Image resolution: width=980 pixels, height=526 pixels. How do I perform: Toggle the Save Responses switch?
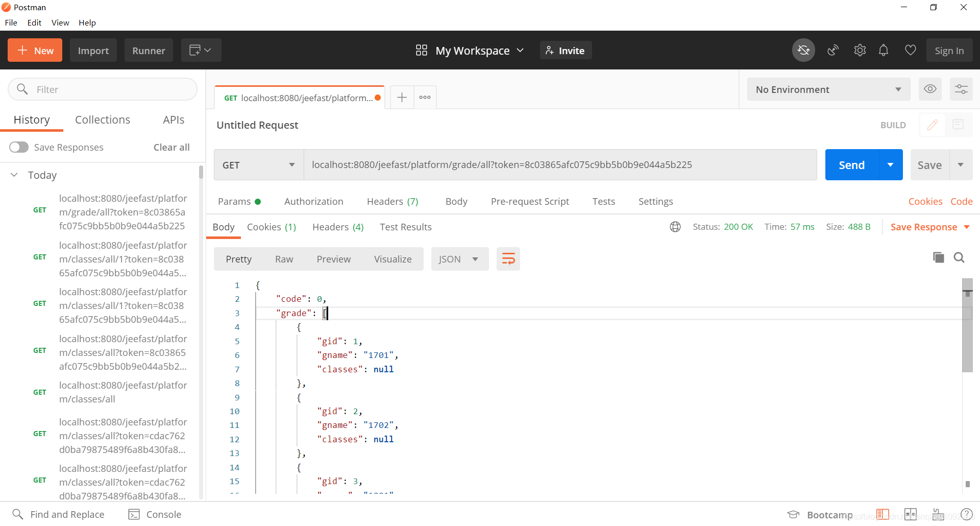pos(19,147)
